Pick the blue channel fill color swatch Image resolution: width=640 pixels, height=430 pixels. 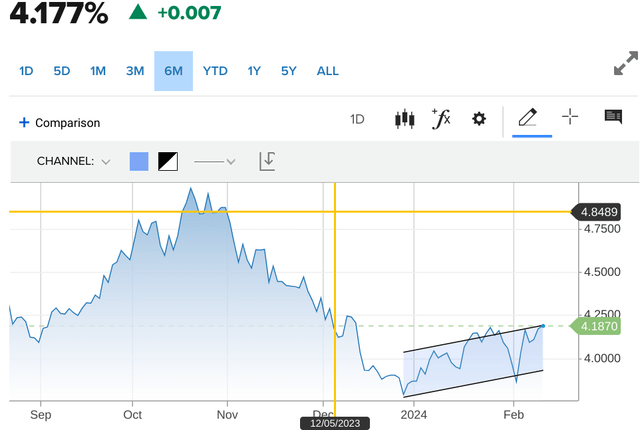tap(139, 161)
